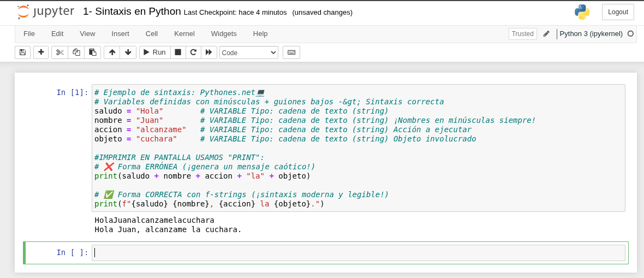The image size is (644, 278).
Task: Click output HolaJuanalcanzamelacuchara
Action: [154, 220]
